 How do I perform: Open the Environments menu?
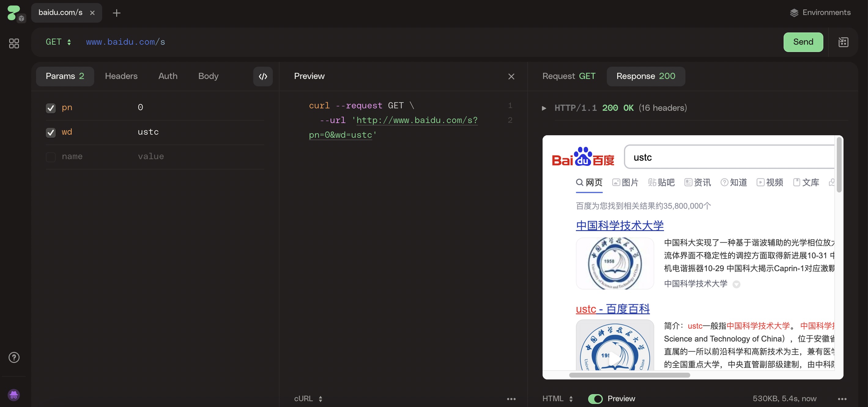coord(820,13)
